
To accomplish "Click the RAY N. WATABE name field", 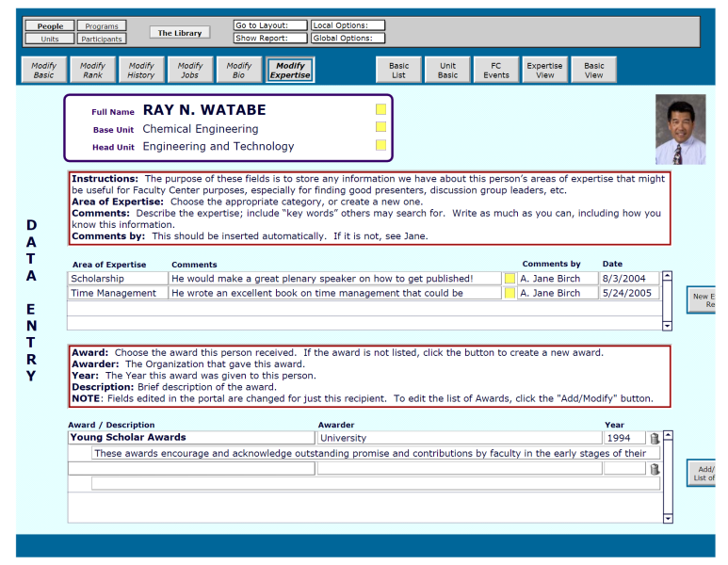I will pyautogui.click(x=204, y=109).
